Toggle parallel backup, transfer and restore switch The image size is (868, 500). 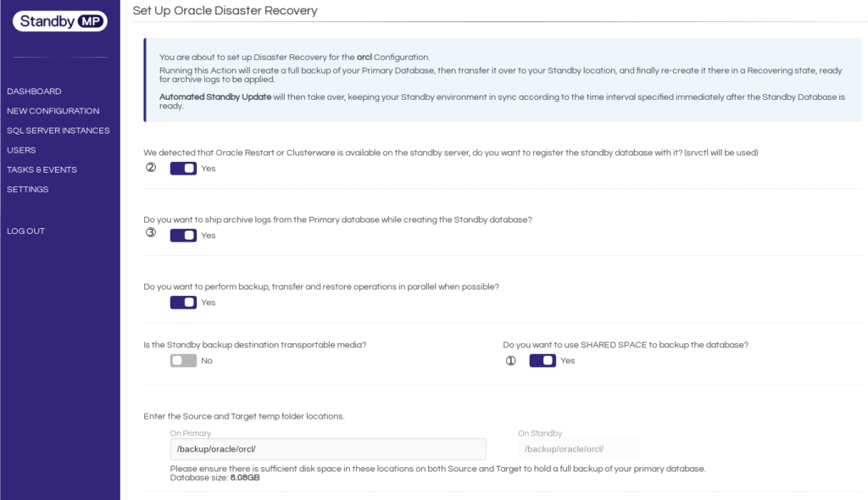(x=183, y=303)
